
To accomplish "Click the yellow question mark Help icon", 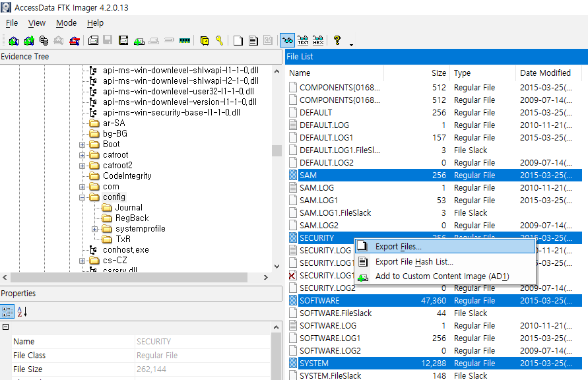I will 337,40.
